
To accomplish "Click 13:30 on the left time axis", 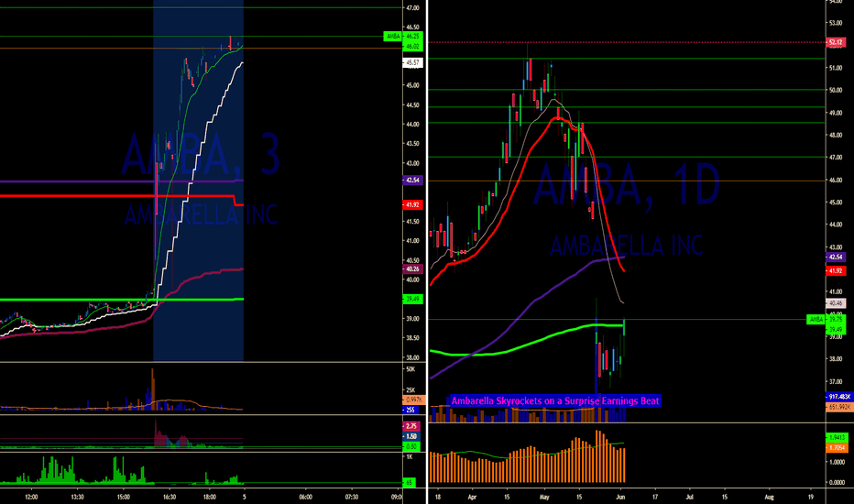I will [x=77, y=497].
